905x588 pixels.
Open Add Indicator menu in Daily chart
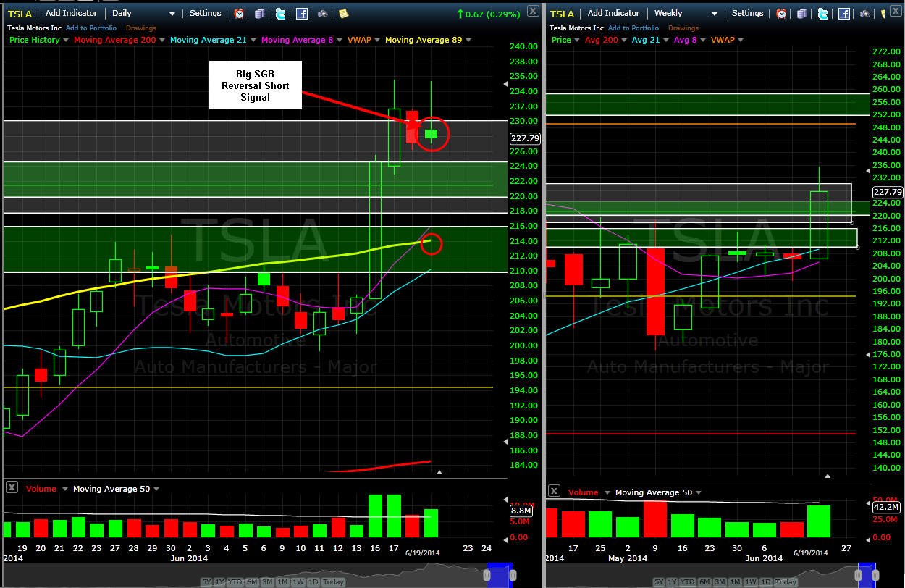point(71,14)
